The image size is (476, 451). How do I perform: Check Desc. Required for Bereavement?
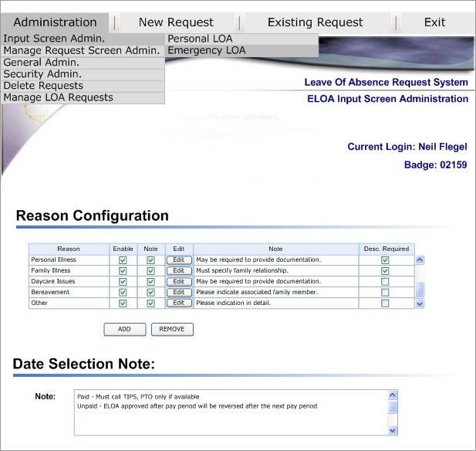coord(385,293)
